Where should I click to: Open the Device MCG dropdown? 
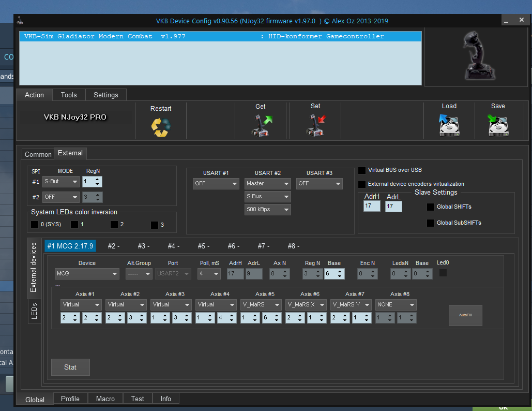click(87, 273)
